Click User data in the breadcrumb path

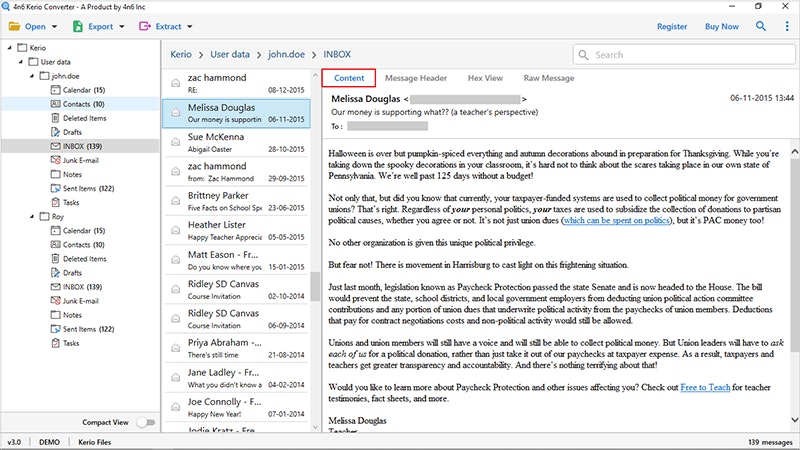(x=230, y=54)
